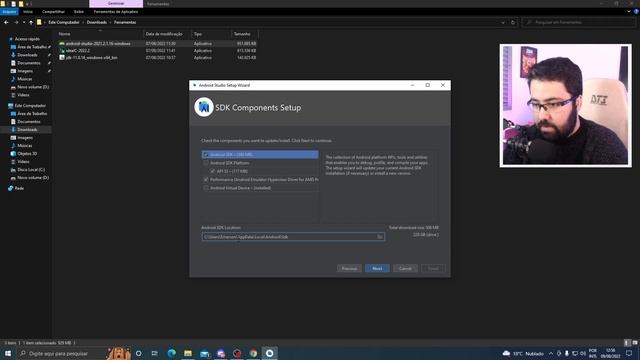The image size is (640, 360).
Task: Open Objetos 3D folder
Action: pyautogui.click(x=27, y=153)
